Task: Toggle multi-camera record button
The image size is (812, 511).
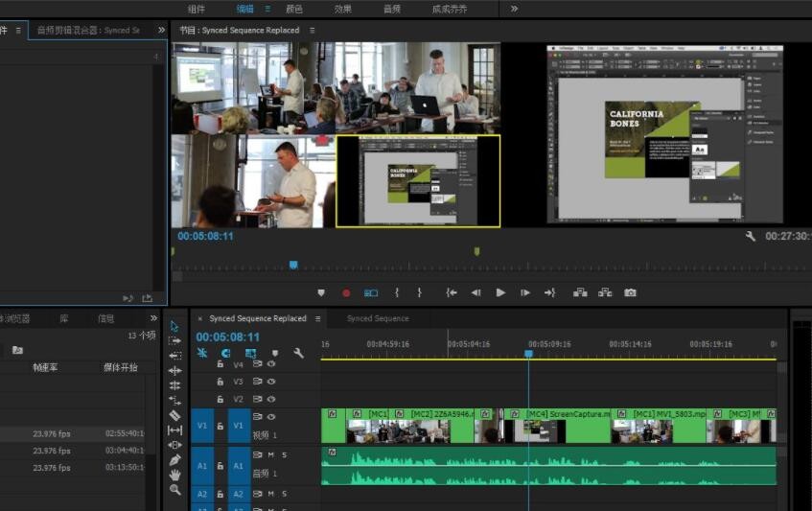Action: 346,292
